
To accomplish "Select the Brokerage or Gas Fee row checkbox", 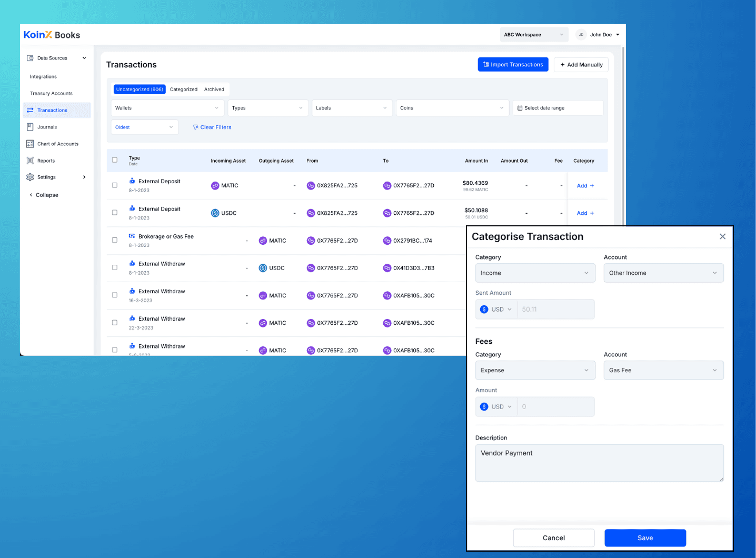I will click(x=115, y=240).
